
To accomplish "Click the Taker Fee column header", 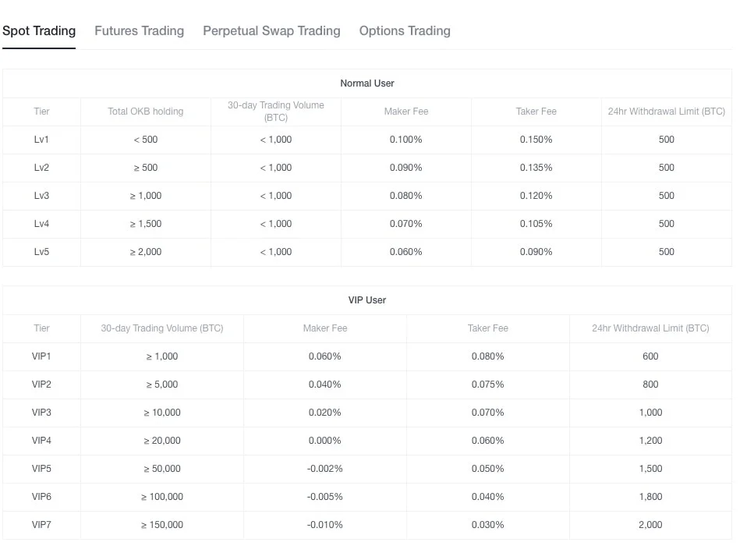I will point(536,112).
